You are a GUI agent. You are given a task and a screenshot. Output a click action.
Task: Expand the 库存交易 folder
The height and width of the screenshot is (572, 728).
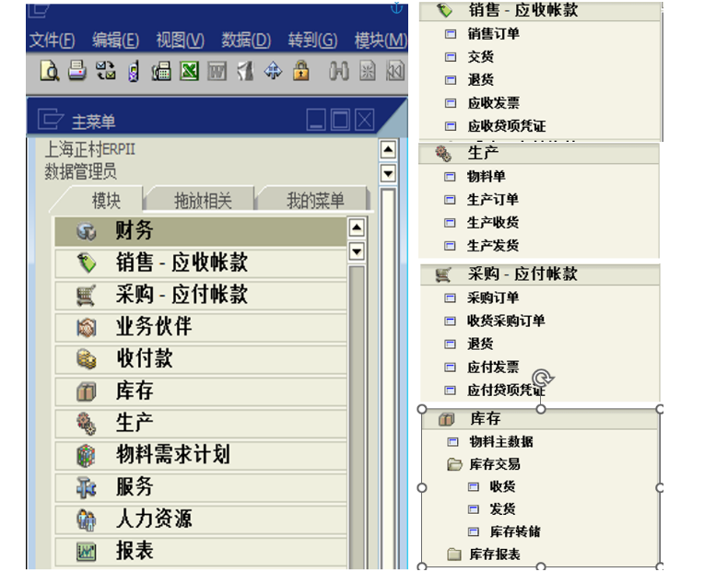click(484, 464)
